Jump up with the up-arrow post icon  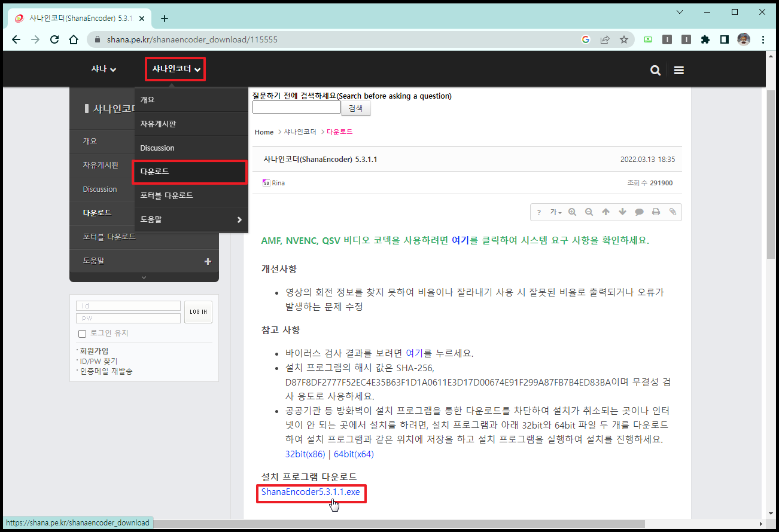605,212
